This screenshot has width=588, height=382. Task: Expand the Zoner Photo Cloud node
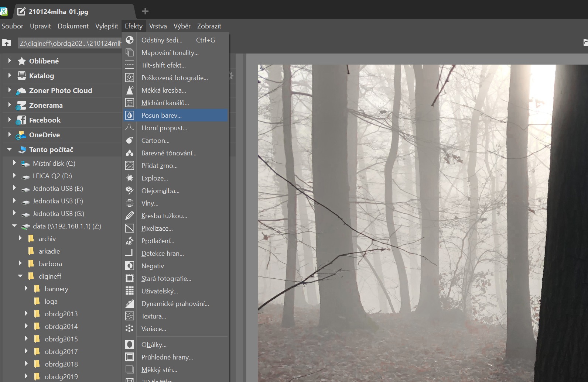[x=9, y=90]
